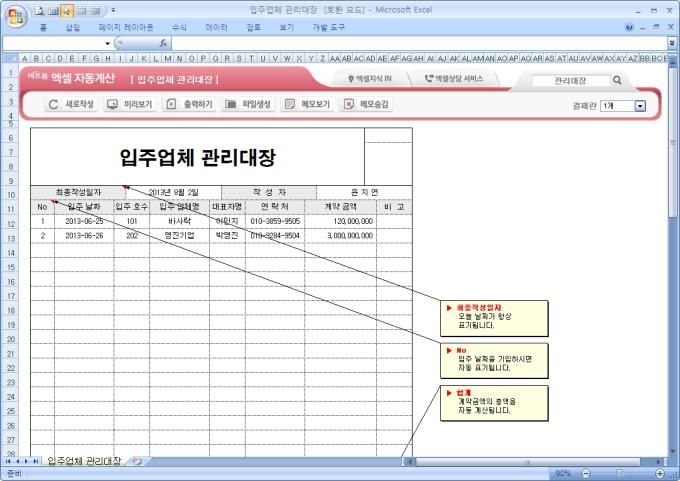Go to first sheet navigation arrow
This screenshot has width=680, height=481.
pyautogui.click(x=8, y=461)
